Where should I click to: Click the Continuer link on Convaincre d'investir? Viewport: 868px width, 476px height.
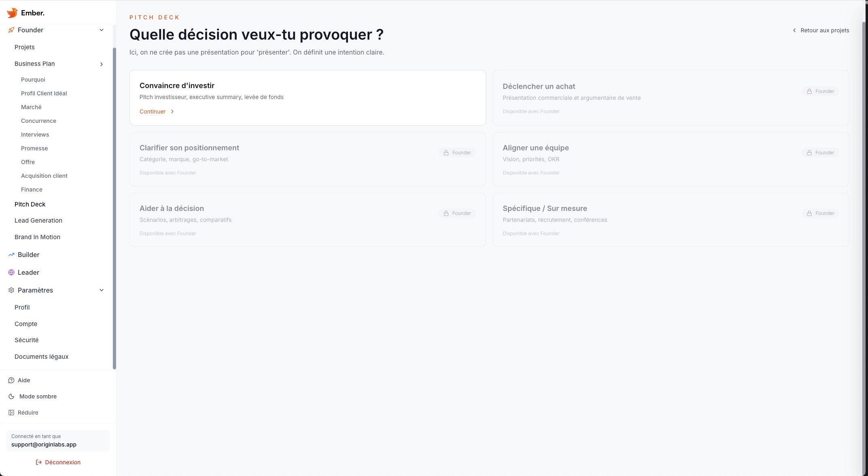156,112
